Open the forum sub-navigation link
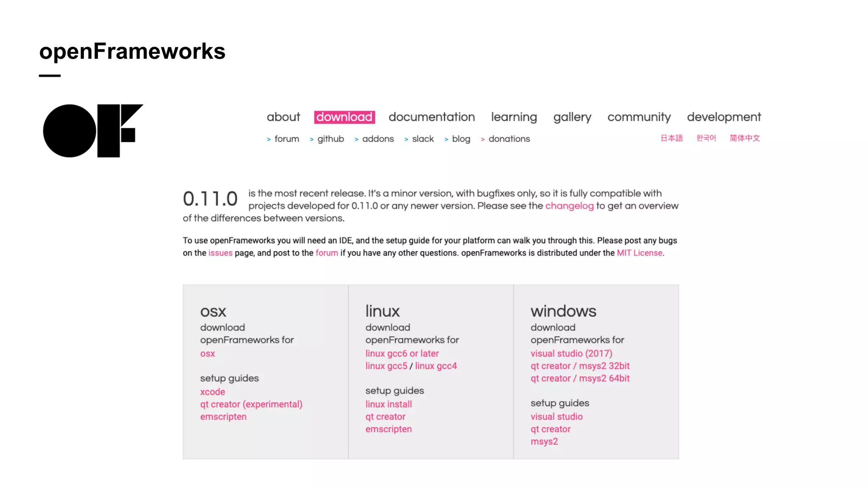The width and height of the screenshot is (868, 488). click(x=287, y=139)
